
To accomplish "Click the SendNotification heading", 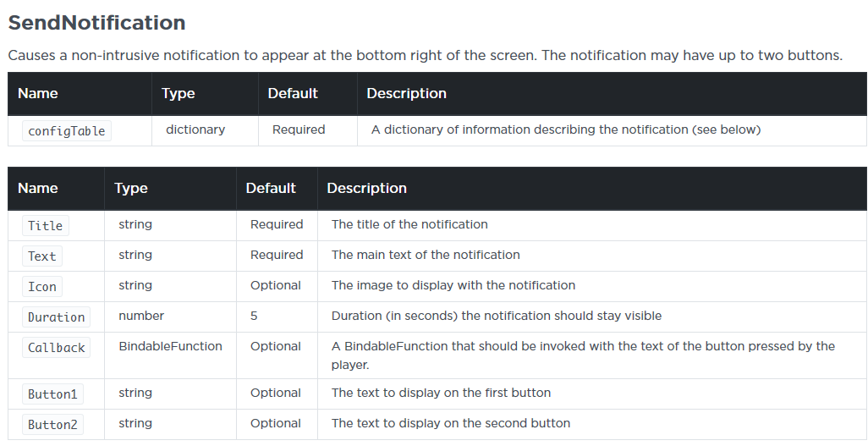I will point(96,23).
